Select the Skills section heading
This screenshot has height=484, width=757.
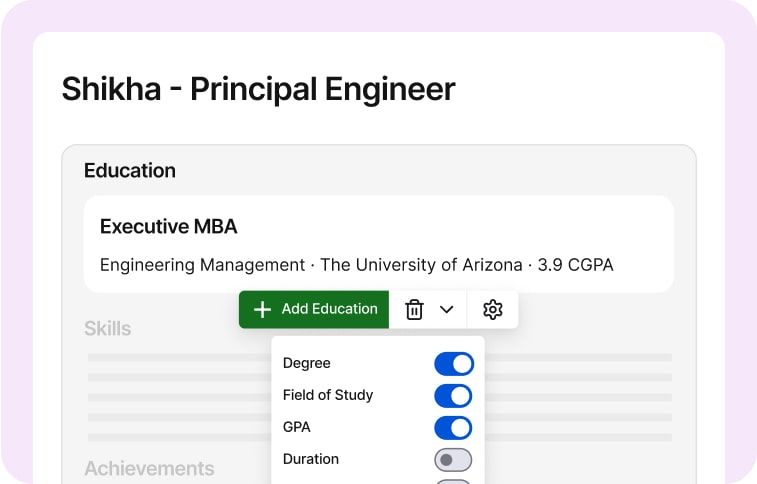pos(107,329)
